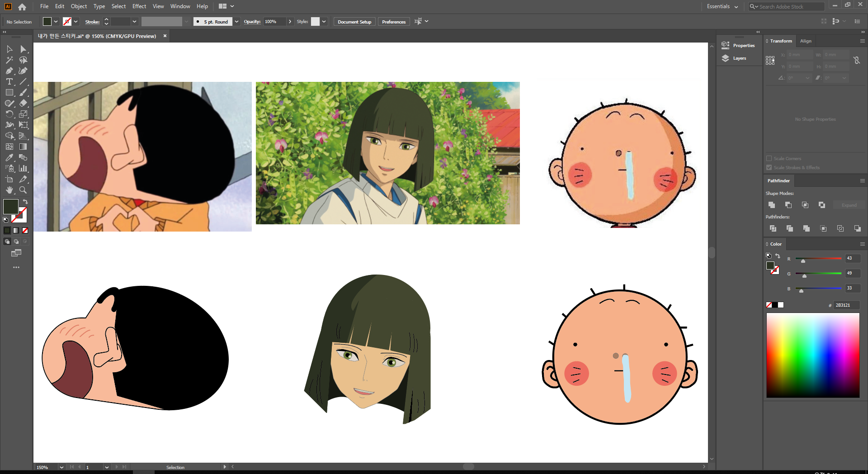Screen dimensions: 868x474
Task: Select the Selection tool arrow
Action: tap(9, 49)
